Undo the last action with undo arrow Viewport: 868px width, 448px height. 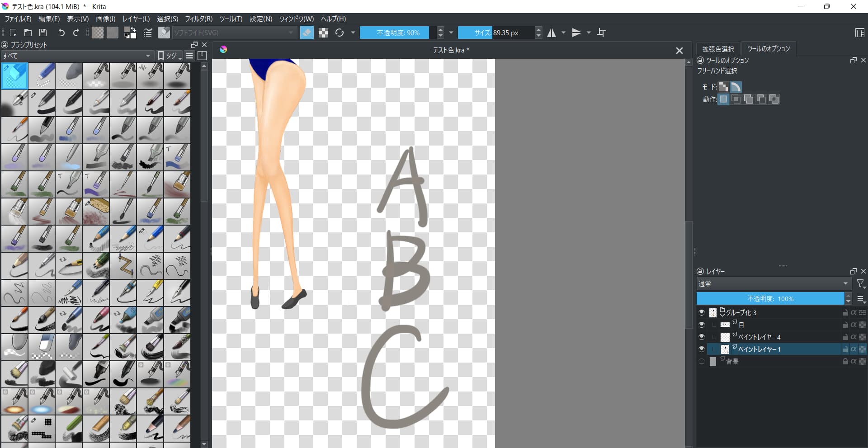61,33
